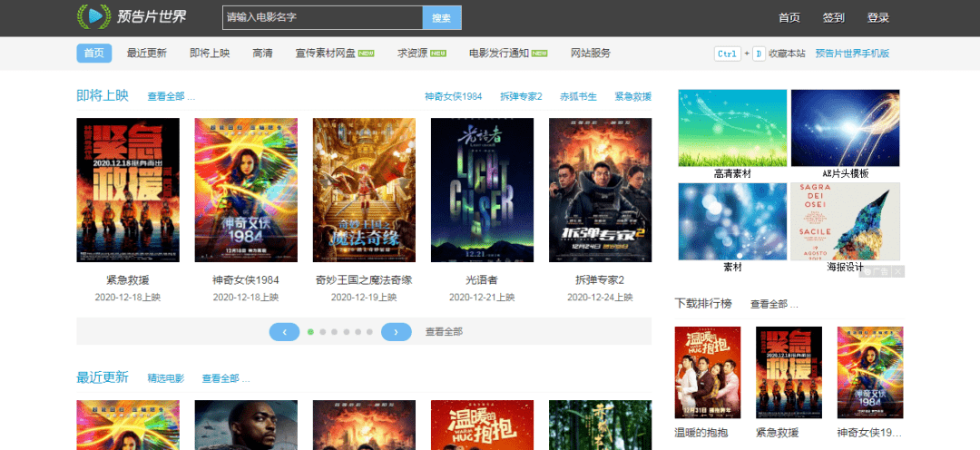
Task: Open 奇妙王国之魔法奇缘 poster
Action: point(365,190)
